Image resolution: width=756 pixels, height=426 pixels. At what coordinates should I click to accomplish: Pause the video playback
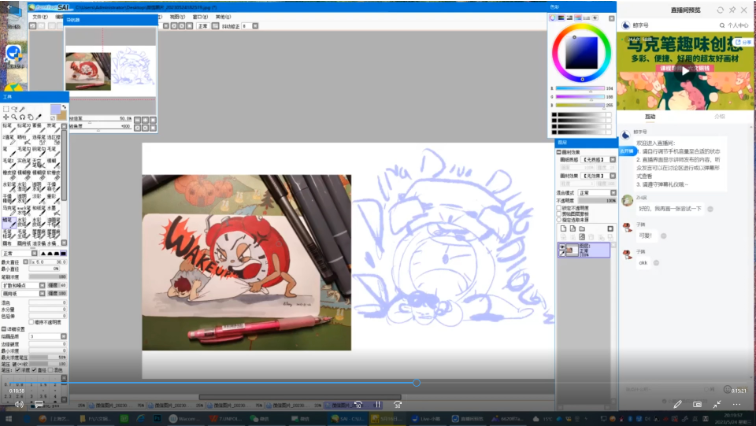tap(378, 404)
